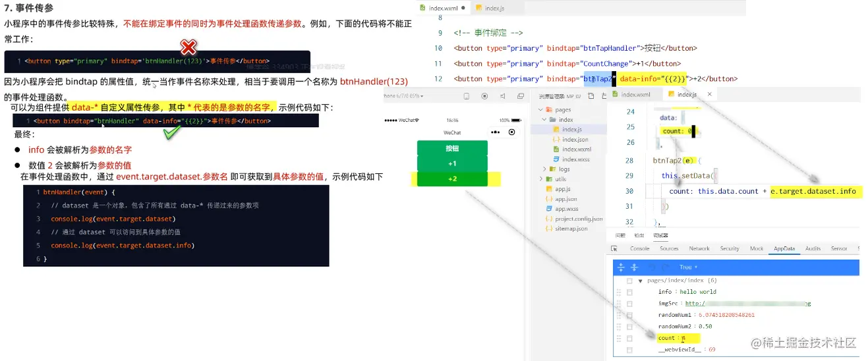Switch to index.wxml tab in top editor

point(442,8)
